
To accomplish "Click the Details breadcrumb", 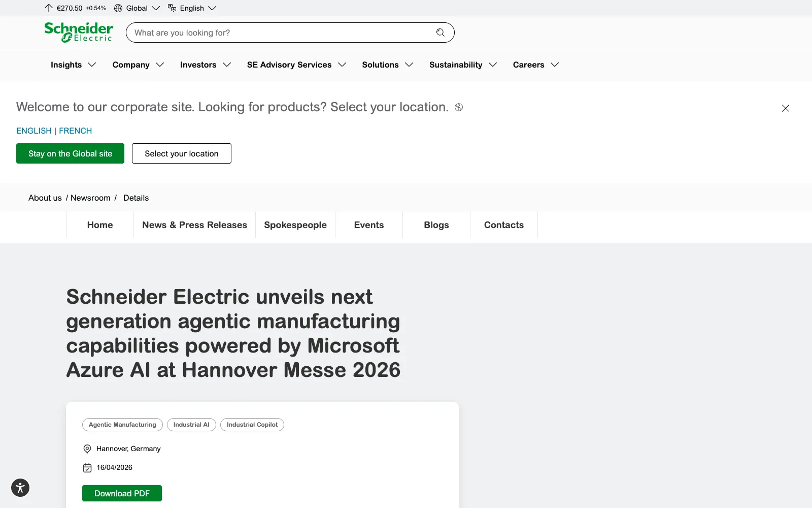I will [x=136, y=198].
